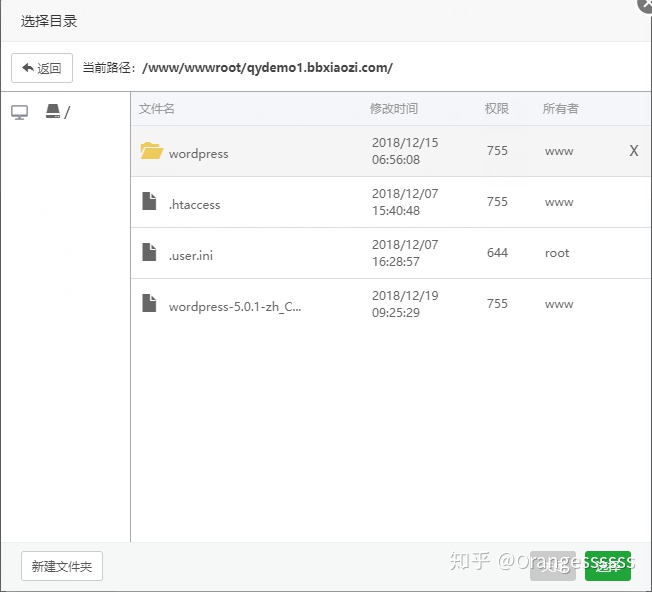Image resolution: width=652 pixels, height=592 pixels.
Task: Click date 2018/12/07 16:28:57 of .user.ini
Action: [x=405, y=253]
